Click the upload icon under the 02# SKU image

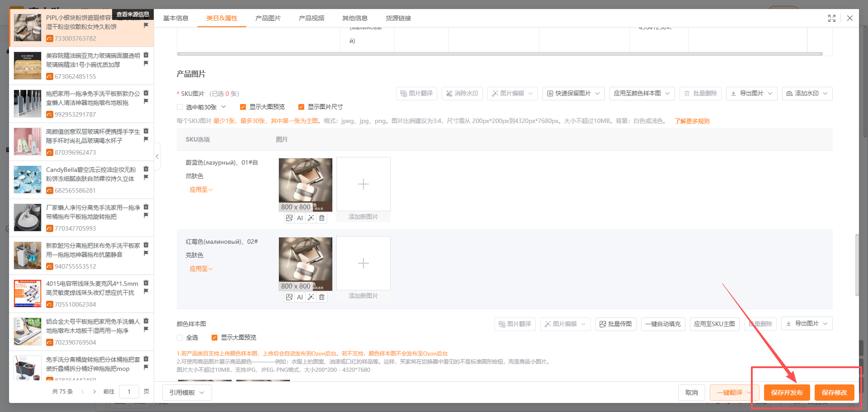pos(289,297)
